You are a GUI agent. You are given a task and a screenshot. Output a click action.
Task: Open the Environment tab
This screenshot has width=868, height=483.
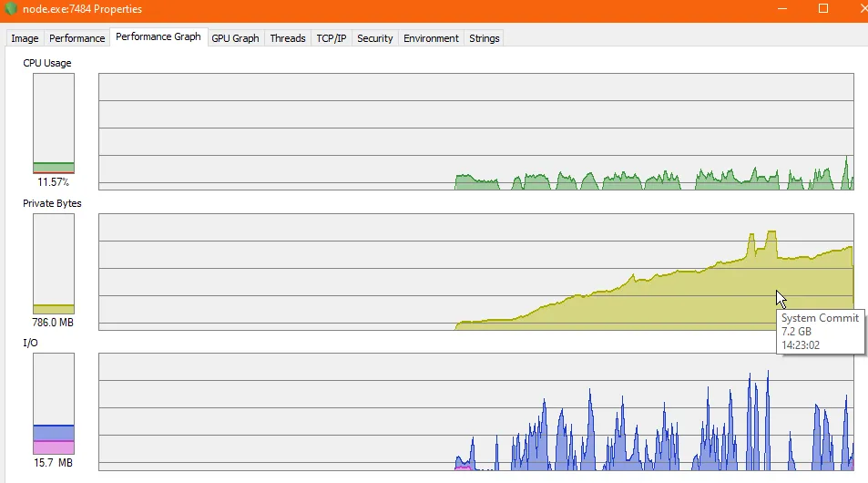431,38
